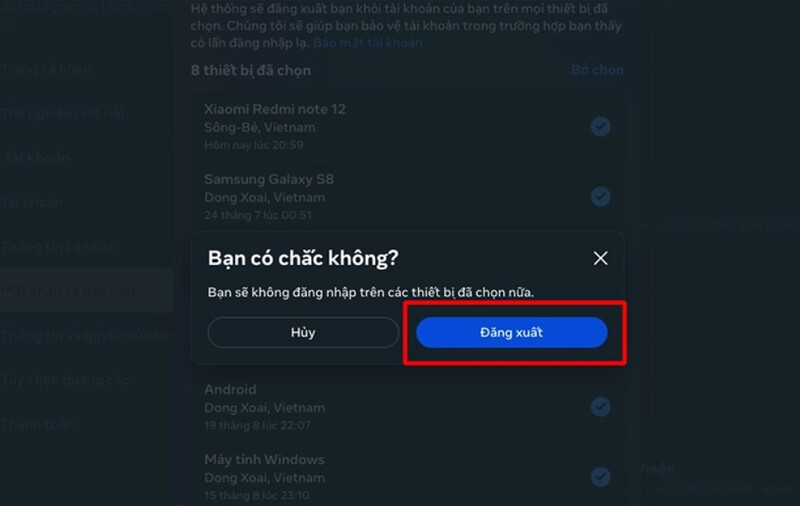Click the Samsung Galaxy S8 device row

point(407,196)
